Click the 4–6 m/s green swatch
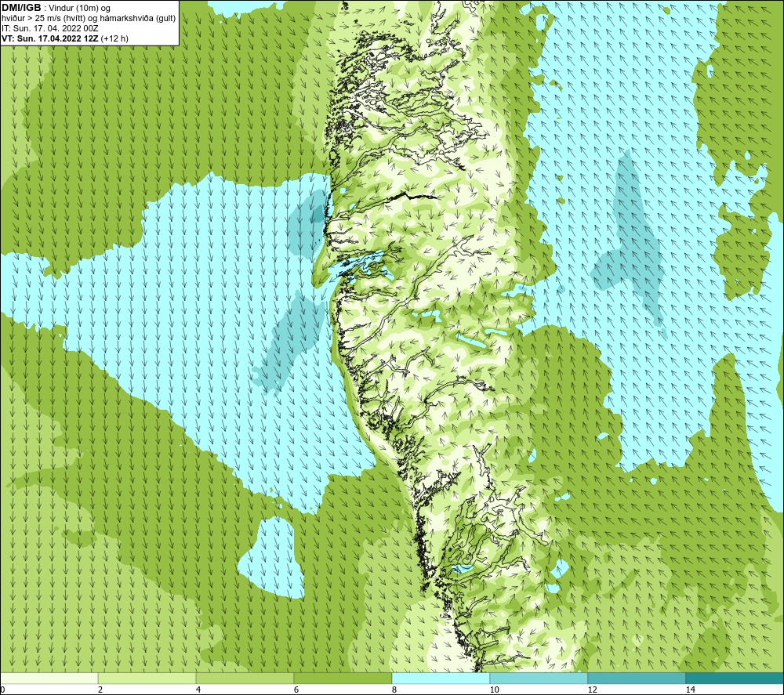The width and height of the screenshot is (784, 695). coord(245,678)
